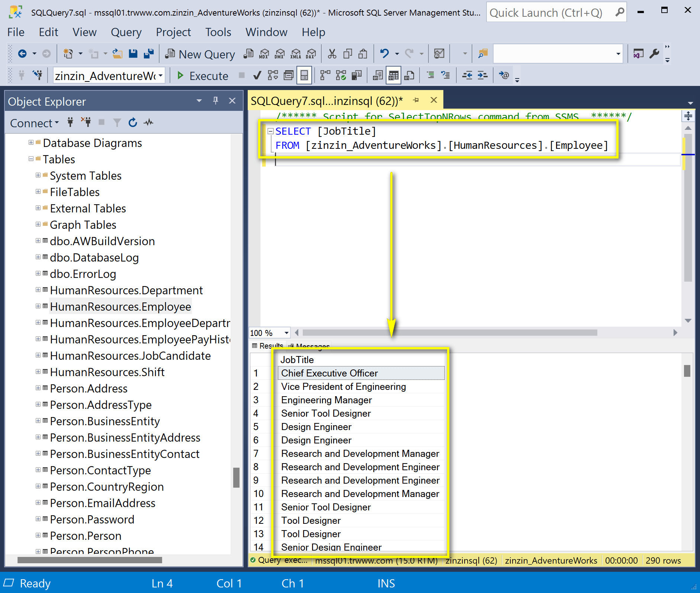Refresh the Object Explorer tree
The image size is (700, 593).
coord(133,122)
